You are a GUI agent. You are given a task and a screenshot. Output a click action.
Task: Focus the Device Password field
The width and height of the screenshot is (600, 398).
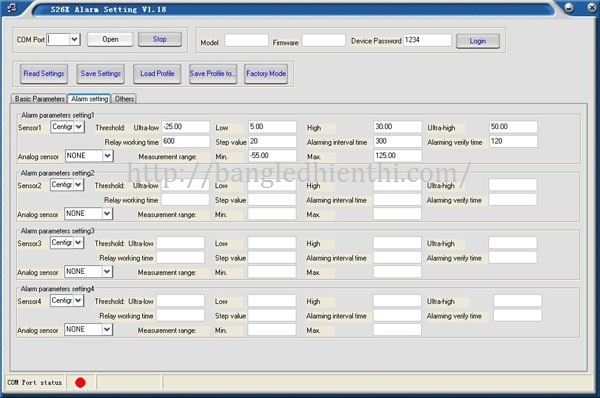pos(427,40)
